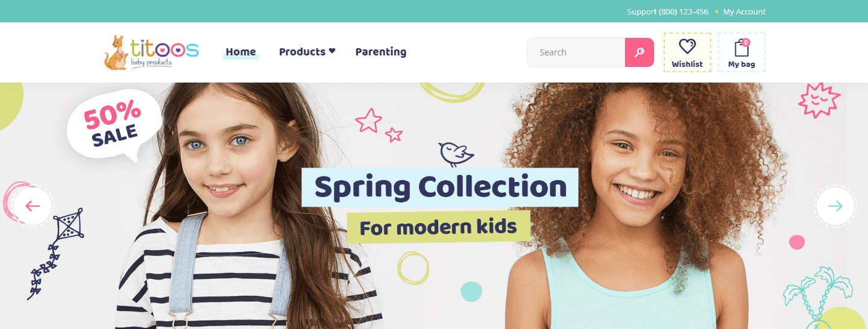Screen dimensions: 868x329
Task: Open the My bag shopping icon
Action: pos(741,48)
